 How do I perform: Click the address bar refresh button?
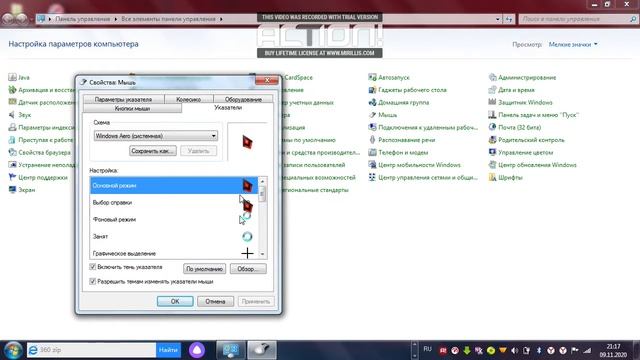[509, 19]
